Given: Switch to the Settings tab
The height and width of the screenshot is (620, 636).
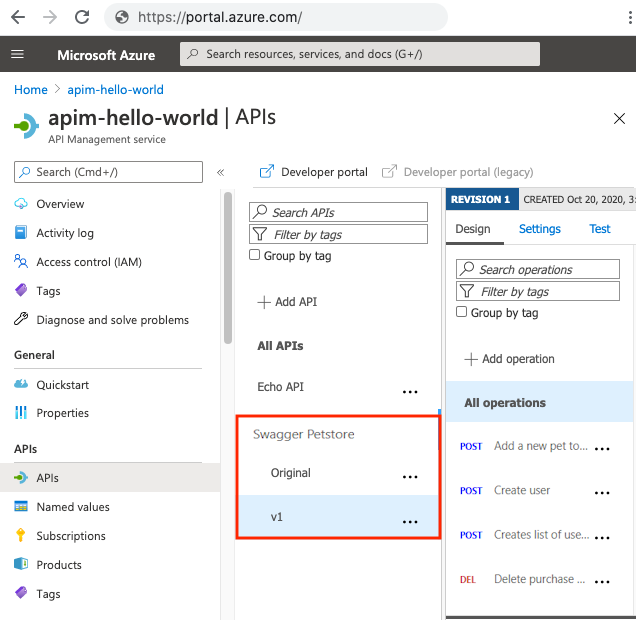Looking at the screenshot, I should 539,229.
